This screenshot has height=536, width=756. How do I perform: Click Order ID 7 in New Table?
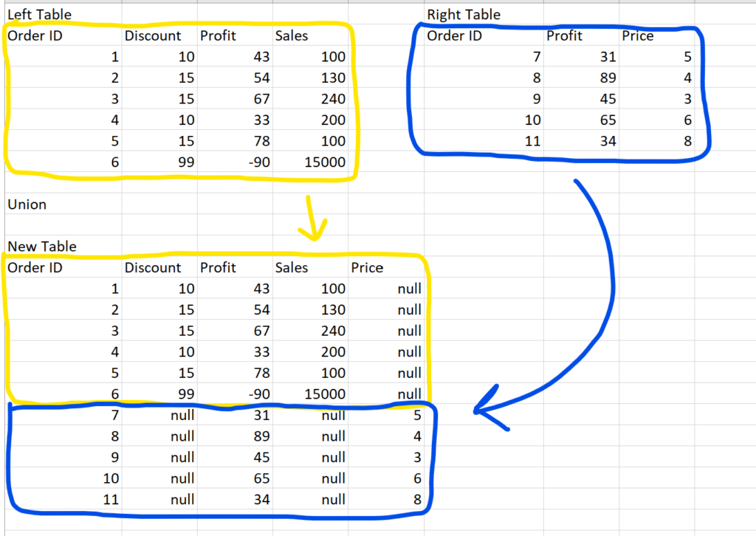pos(114,416)
